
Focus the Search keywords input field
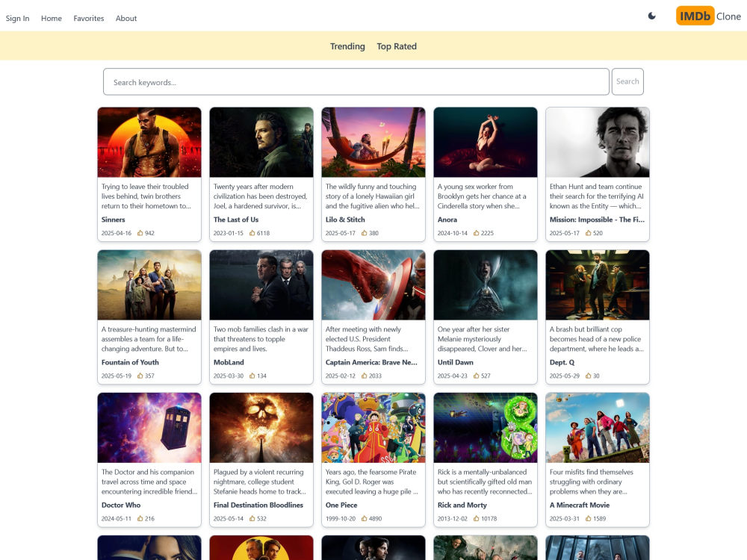click(x=356, y=82)
